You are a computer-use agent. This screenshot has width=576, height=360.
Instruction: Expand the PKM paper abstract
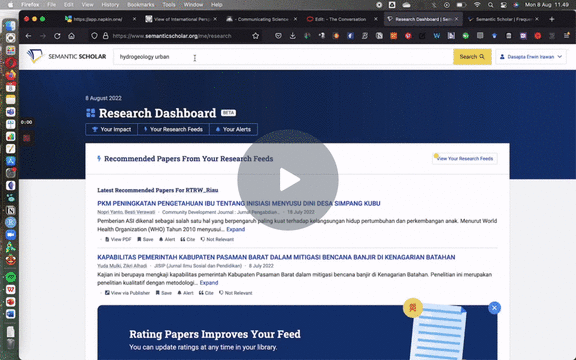[235, 229]
